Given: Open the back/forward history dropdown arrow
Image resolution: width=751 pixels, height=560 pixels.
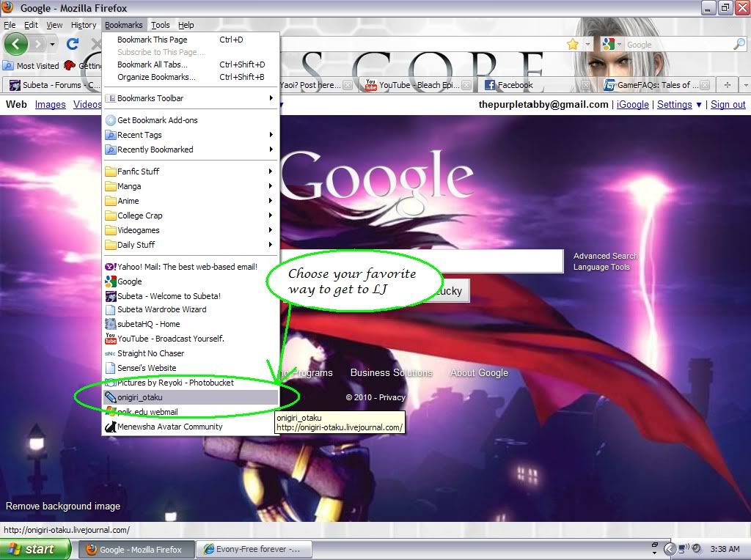Looking at the screenshot, I should pos(52,45).
